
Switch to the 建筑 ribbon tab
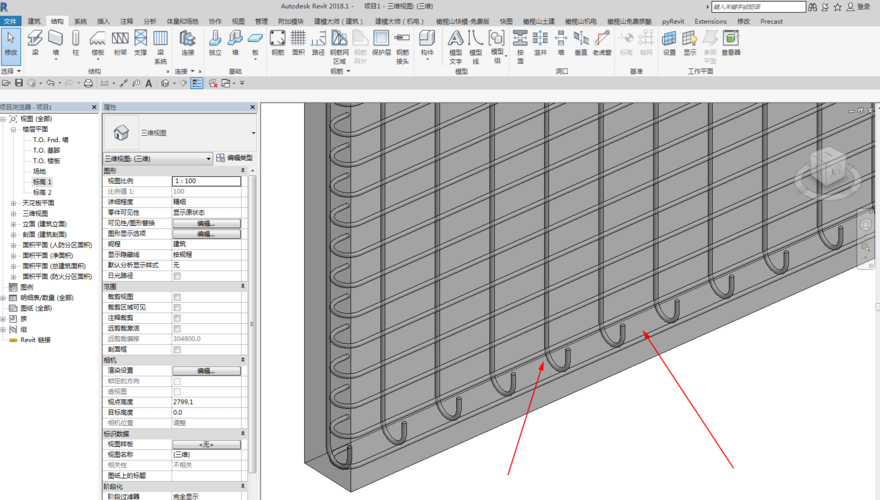35,20
